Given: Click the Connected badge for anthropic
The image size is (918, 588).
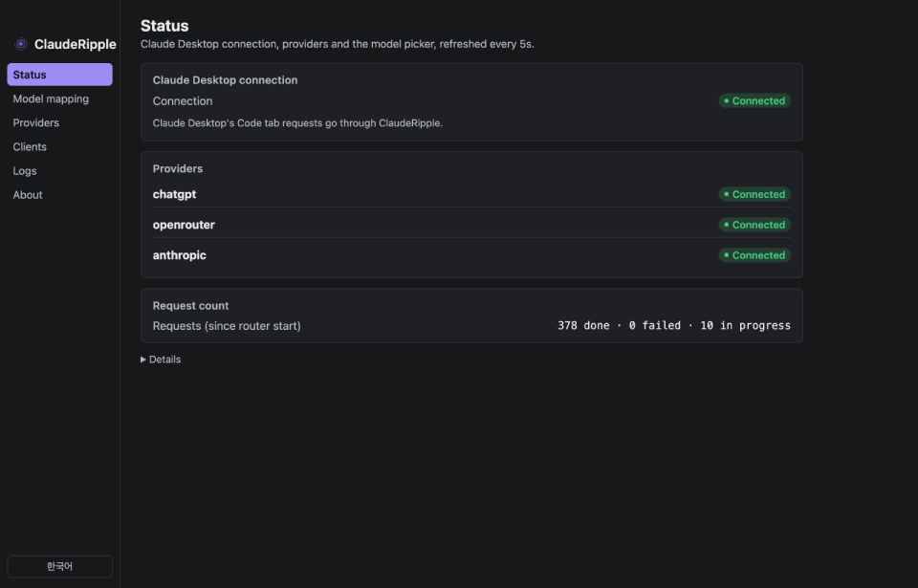Looking at the screenshot, I should pyautogui.click(x=754, y=255).
